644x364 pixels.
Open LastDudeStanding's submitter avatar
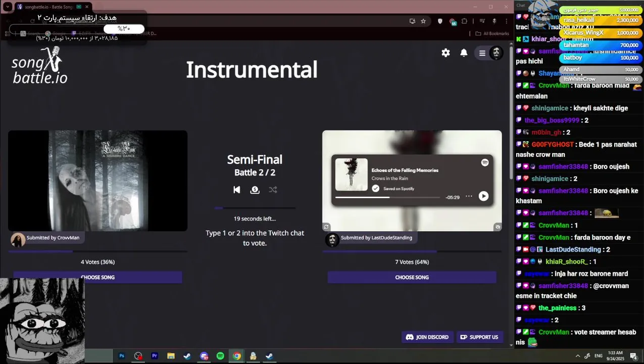(332, 240)
